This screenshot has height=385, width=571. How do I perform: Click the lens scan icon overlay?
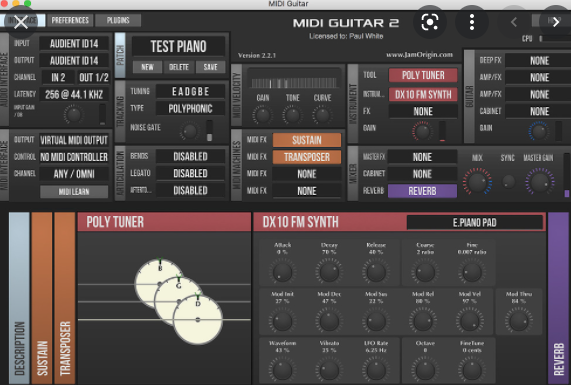(430, 23)
